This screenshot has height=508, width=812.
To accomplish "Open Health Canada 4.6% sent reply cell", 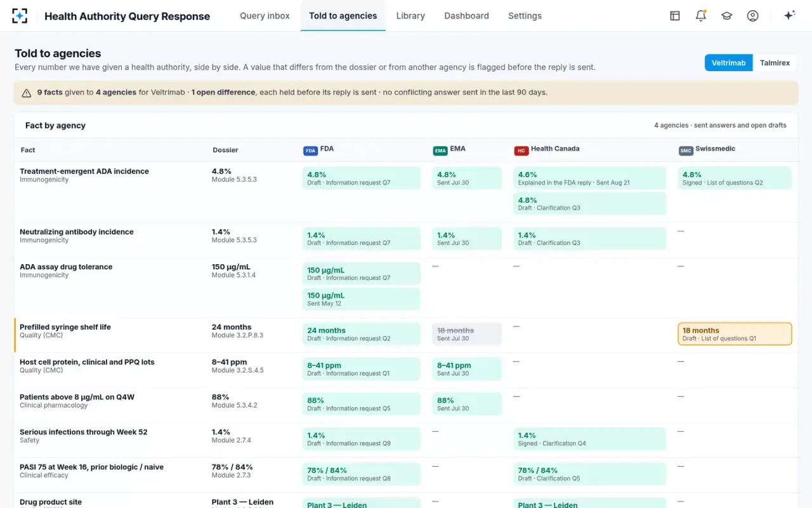I will click(590, 178).
